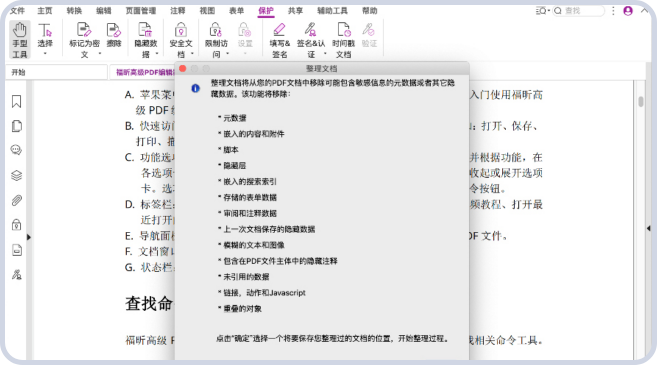This screenshot has height=365, width=657.
Task: Click the vertical scrollbar thumb of the document
Action: click(641, 101)
